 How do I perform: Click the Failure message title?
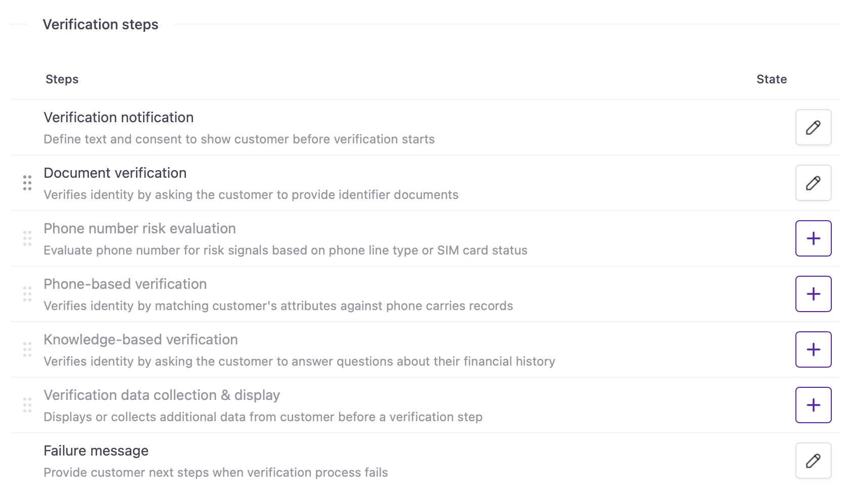coord(96,451)
